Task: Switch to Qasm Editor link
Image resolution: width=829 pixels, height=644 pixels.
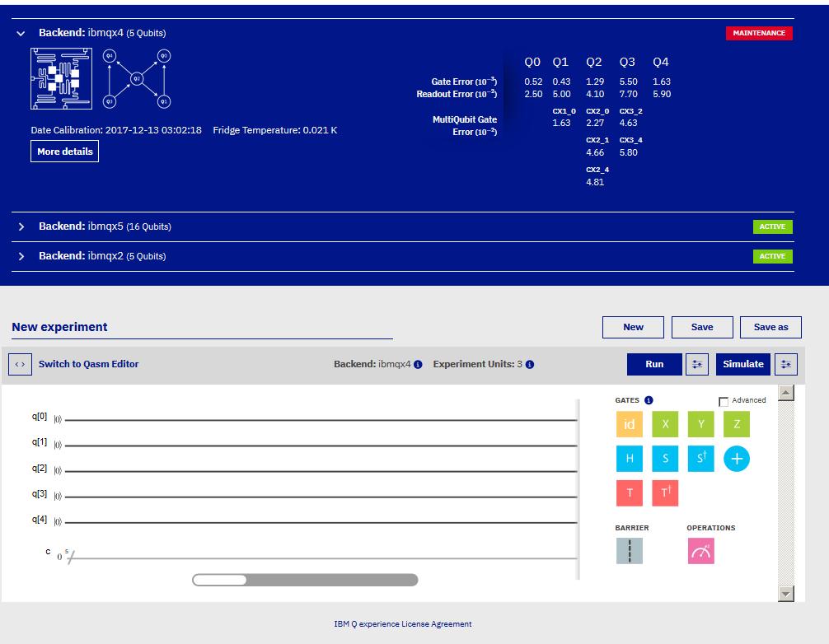Action: 88,364
